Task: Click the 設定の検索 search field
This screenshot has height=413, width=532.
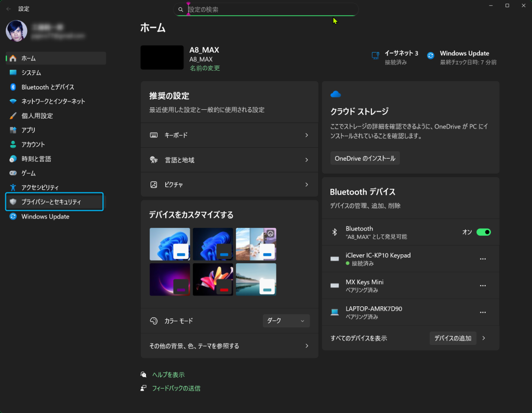Action: [x=270, y=9]
